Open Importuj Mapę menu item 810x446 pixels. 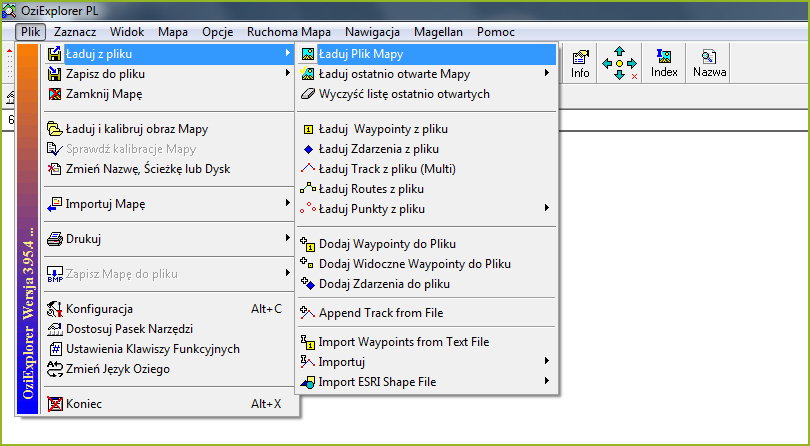170,204
